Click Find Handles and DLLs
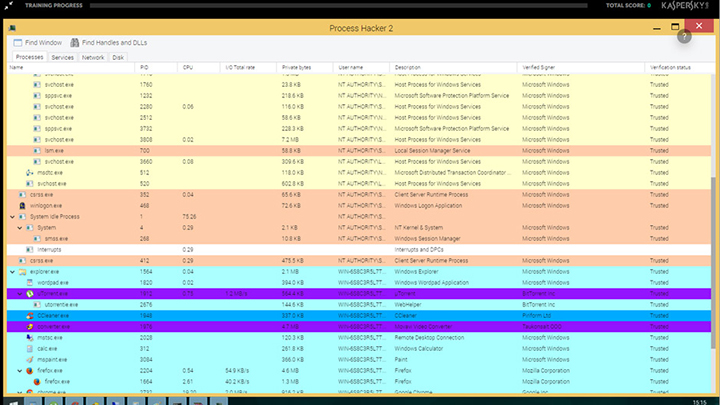The height and width of the screenshot is (405, 720). pyautogui.click(x=109, y=43)
